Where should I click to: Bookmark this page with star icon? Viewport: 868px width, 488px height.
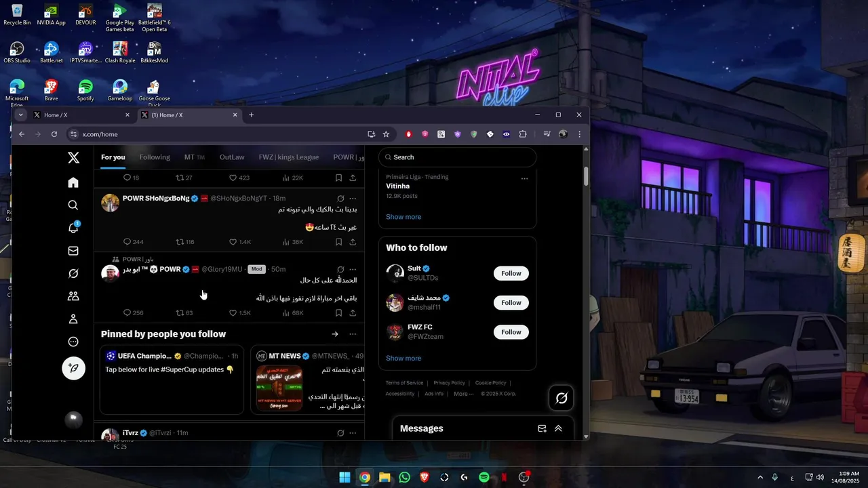tap(386, 134)
